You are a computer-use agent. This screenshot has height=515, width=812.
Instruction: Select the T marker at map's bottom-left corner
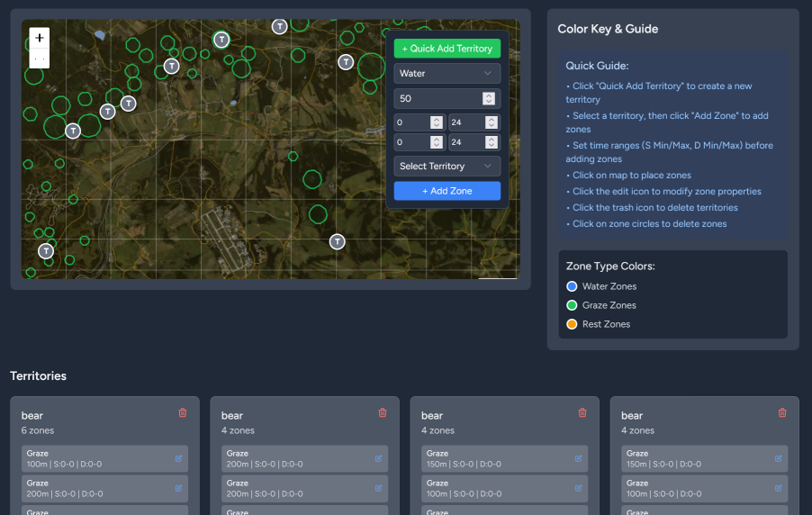click(46, 250)
